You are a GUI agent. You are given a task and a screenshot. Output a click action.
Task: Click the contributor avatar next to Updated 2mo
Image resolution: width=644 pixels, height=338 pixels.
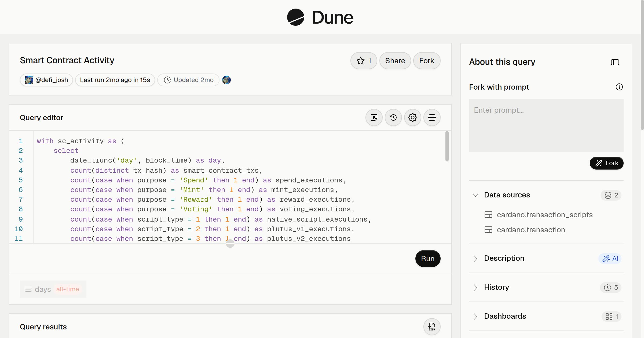pyautogui.click(x=226, y=80)
